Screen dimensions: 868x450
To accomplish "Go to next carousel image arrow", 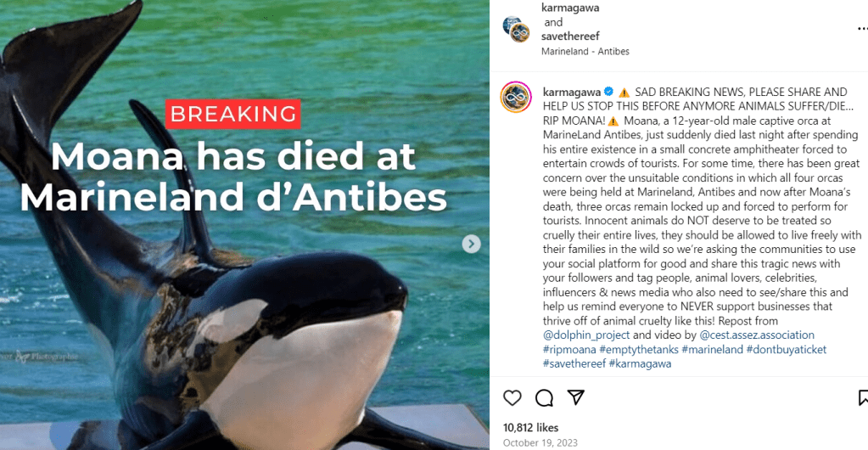I will [x=471, y=244].
